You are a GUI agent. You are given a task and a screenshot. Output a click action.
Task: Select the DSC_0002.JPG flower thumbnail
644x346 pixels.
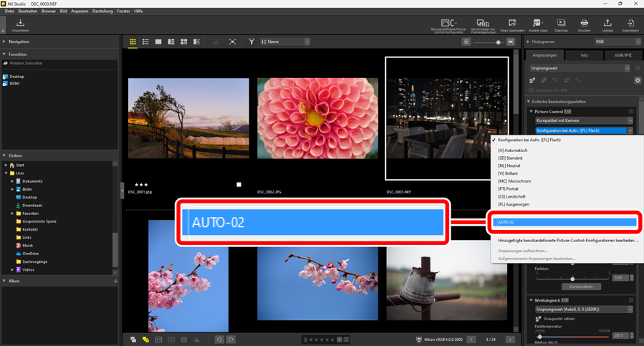point(317,118)
